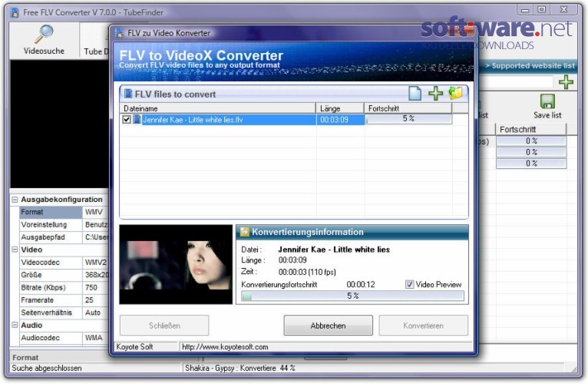Select Ausgabepfad property row
Screen dimensions: 588x384
click(64, 237)
